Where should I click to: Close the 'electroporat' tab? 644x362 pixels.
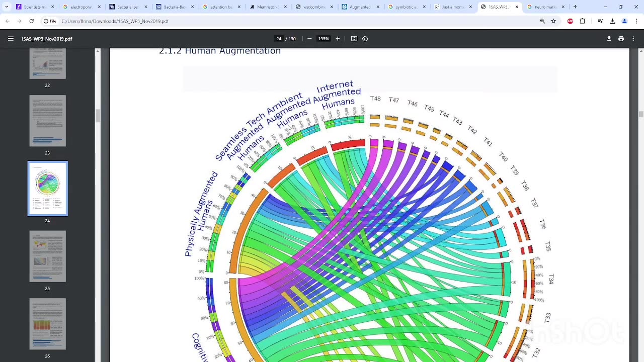[x=99, y=7]
